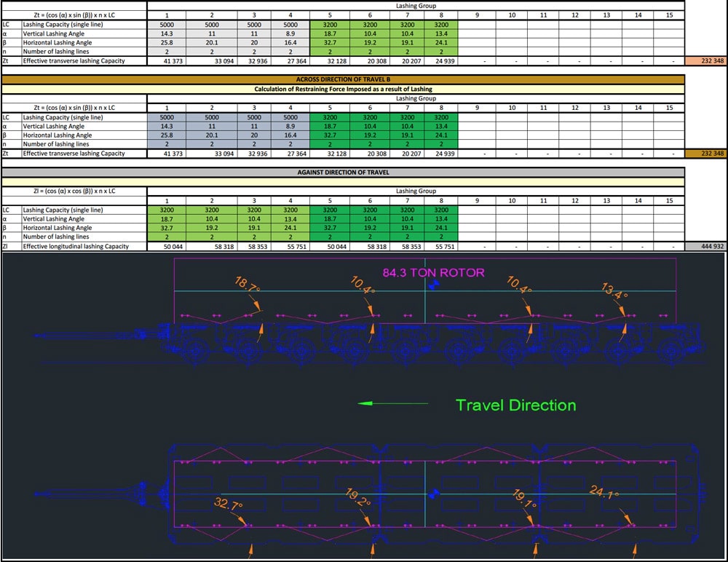Click the centre-of-gravity marker below the rotor label

(433, 285)
